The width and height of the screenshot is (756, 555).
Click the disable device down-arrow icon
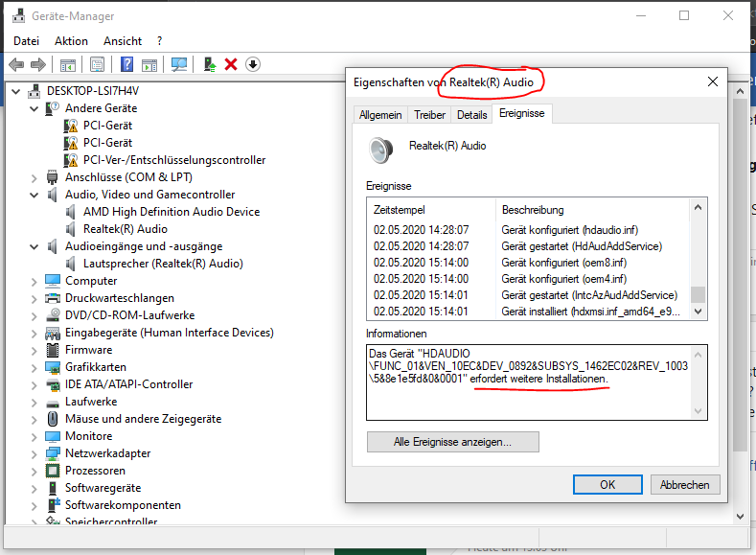(253, 64)
